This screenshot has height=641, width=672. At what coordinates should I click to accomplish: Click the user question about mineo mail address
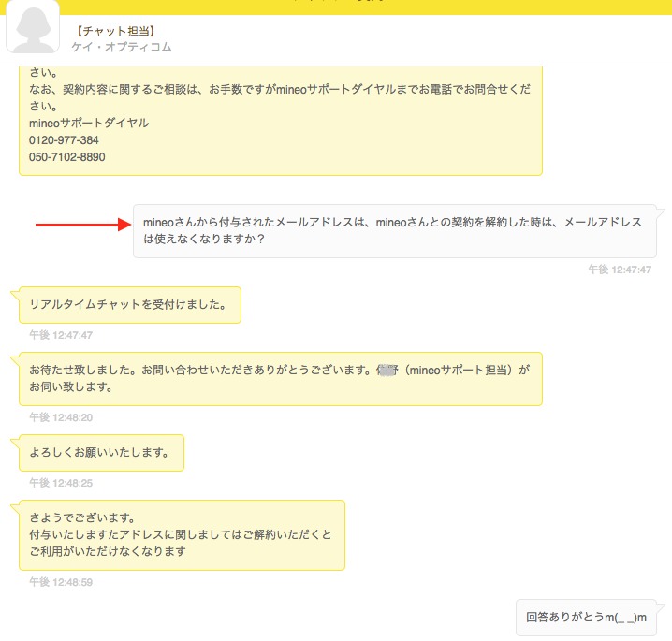pos(393,230)
